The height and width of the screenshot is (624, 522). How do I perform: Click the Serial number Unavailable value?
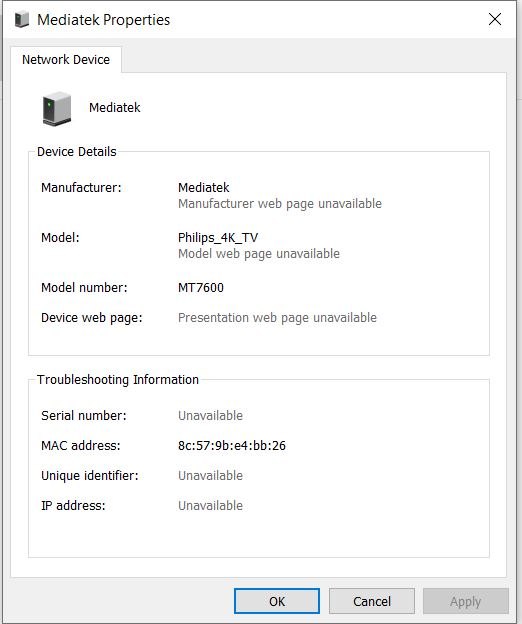coord(210,415)
